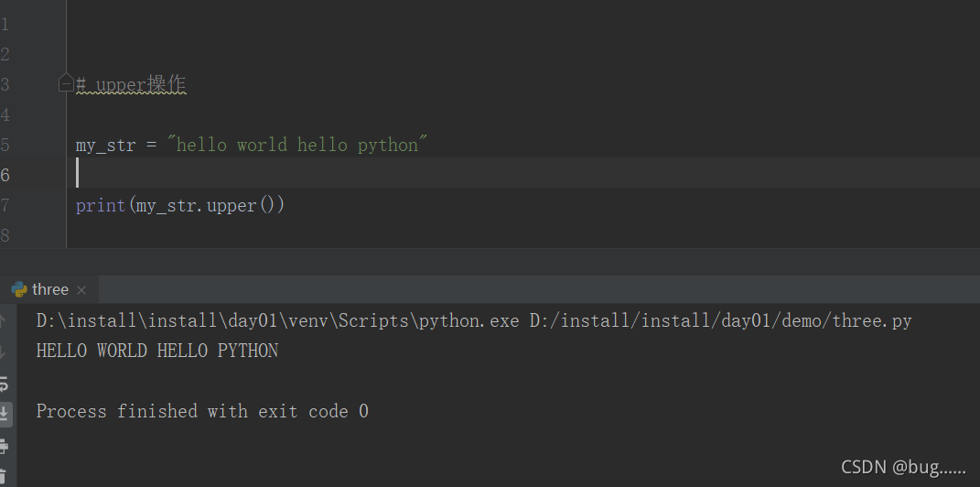Screen dimensions: 980x487
Task: Collapse the '# upper操作' comment fold marker
Action: tap(66, 82)
